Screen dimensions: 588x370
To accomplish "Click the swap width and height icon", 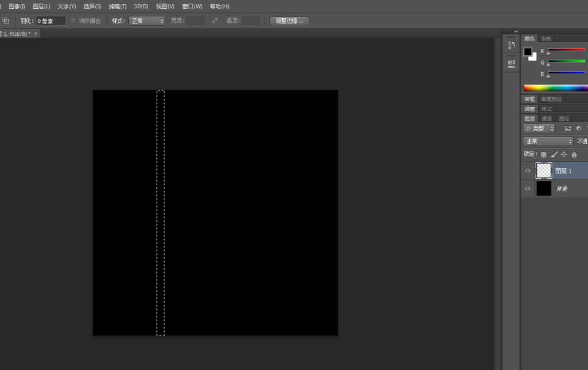I will 215,21.
